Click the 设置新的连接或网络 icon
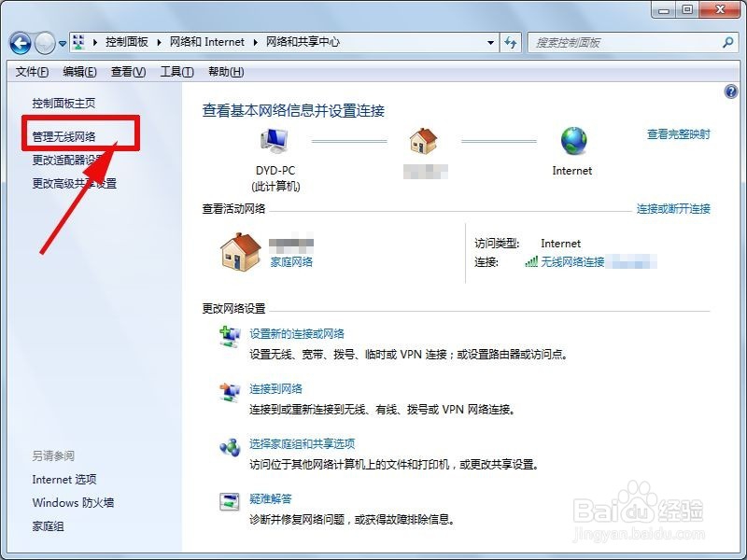747x560 pixels. 230,336
